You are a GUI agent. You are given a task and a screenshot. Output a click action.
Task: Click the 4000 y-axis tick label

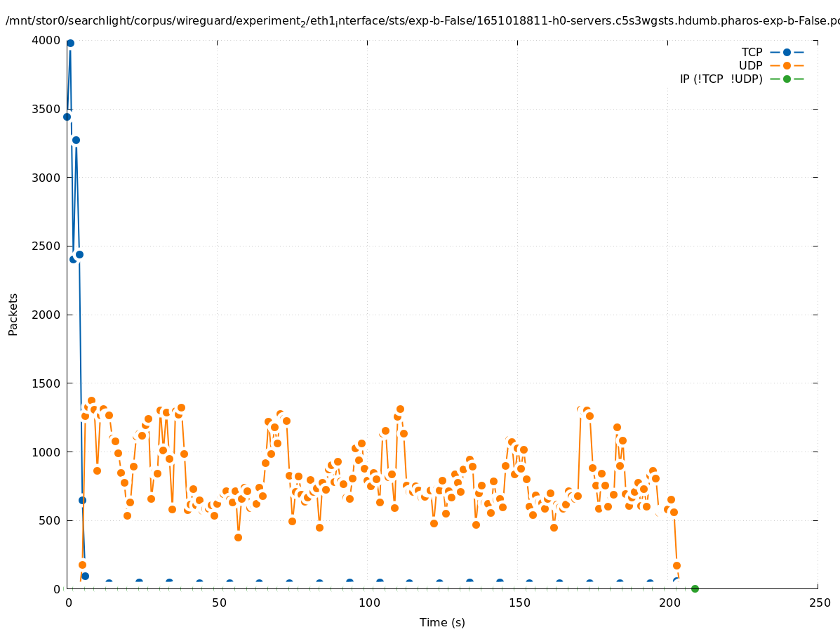[x=46, y=40]
